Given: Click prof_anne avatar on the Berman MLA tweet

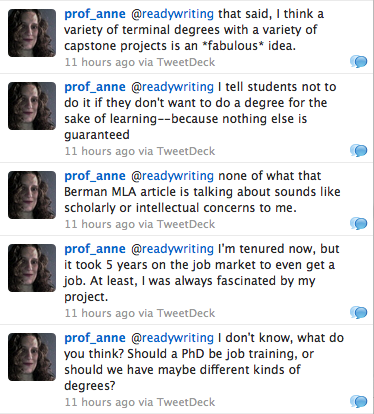Looking at the screenshot, I should [x=32, y=195].
